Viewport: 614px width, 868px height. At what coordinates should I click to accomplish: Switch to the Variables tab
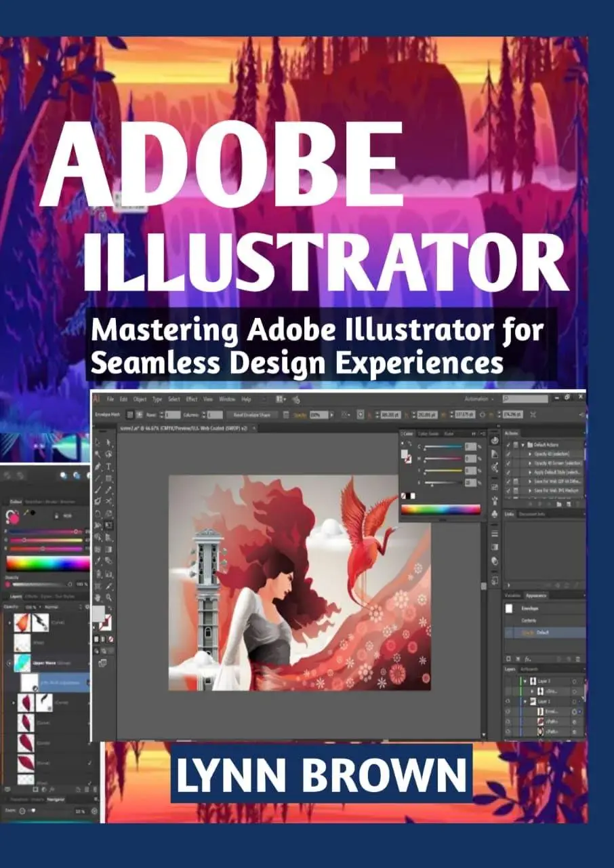(x=514, y=595)
